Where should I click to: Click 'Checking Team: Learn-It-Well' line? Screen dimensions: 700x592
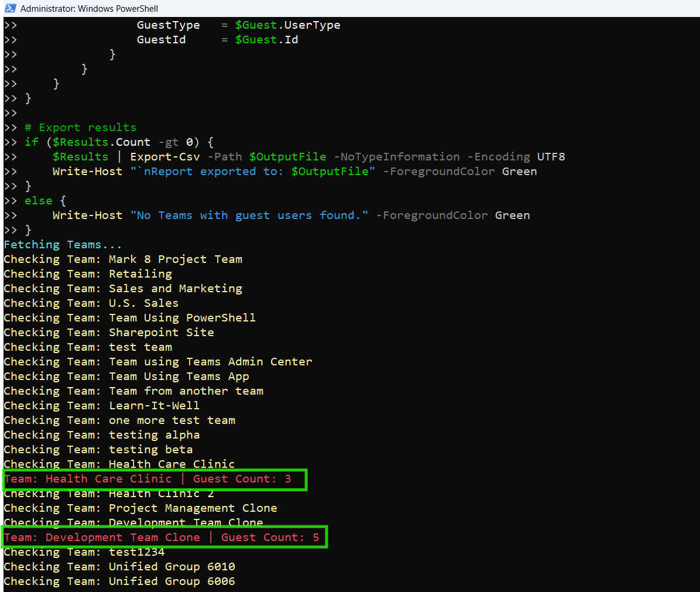[x=102, y=406]
